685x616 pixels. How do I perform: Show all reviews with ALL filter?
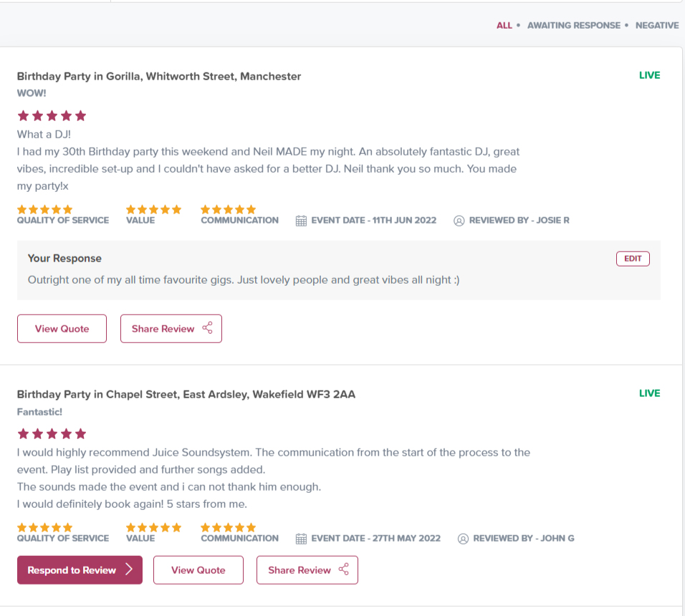[x=504, y=25]
